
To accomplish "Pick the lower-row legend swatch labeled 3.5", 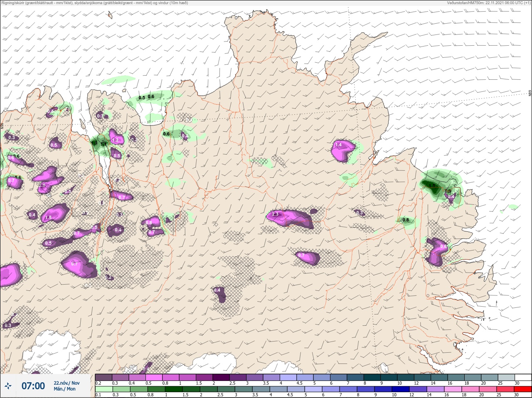I will click(x=260, y=389).
